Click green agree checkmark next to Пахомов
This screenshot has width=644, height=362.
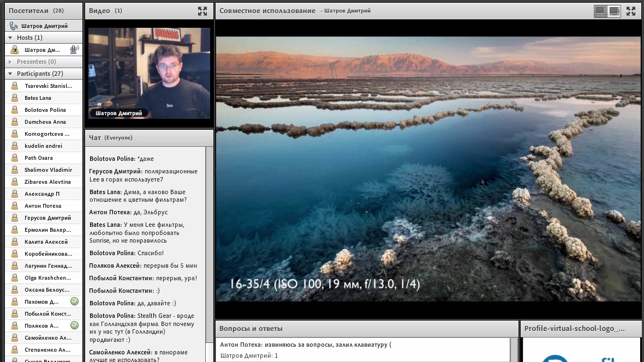74,301
